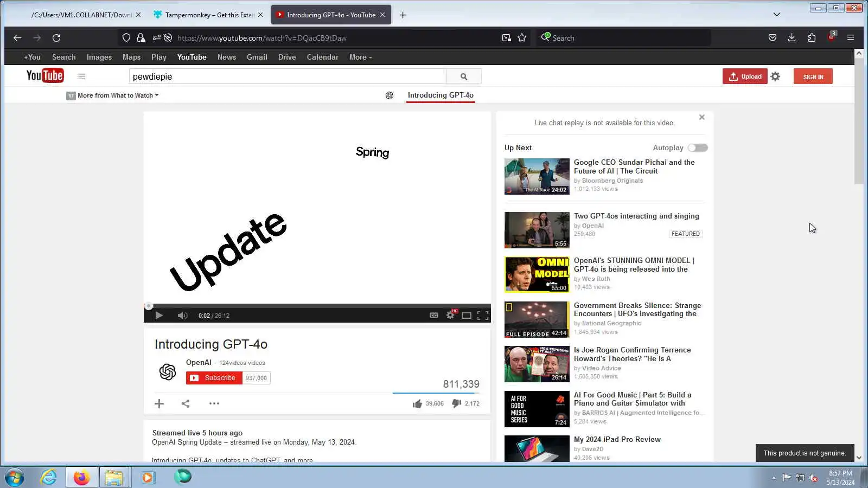Image resolution: width=868 pixels, height=488 pixels.
Task: Open the OMNI MODEL video thumbnail
Action: 537,274
